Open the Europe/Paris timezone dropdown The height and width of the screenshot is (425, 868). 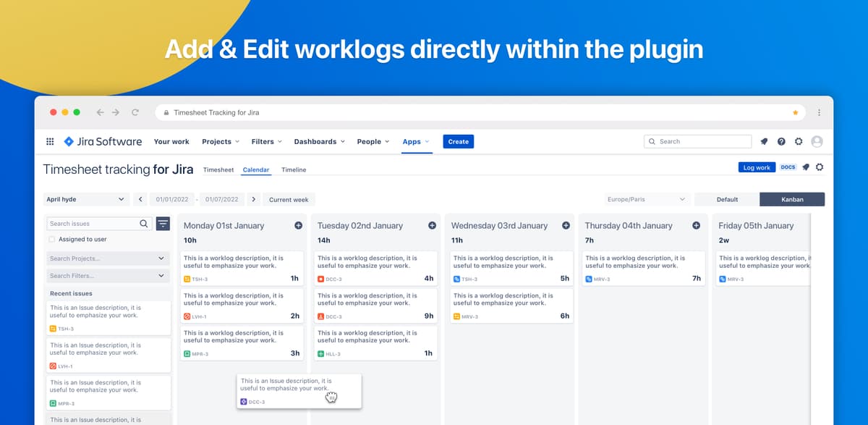tap(647, 199)
